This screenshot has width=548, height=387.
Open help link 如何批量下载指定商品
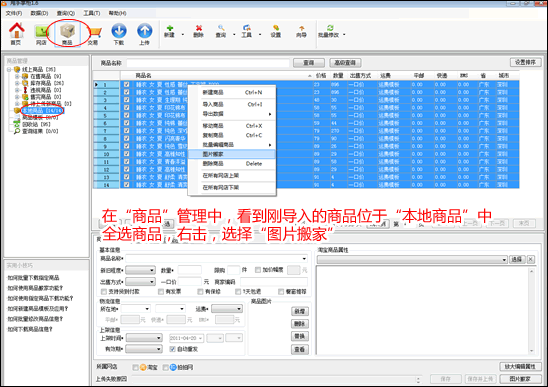coord(34,278)
